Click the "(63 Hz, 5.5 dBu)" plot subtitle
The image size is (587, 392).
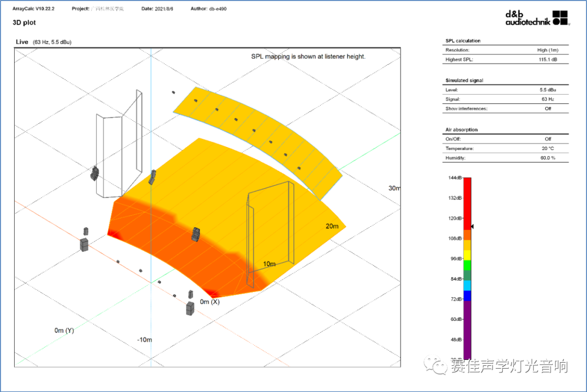pyautogui.click(x=52, y=42)
